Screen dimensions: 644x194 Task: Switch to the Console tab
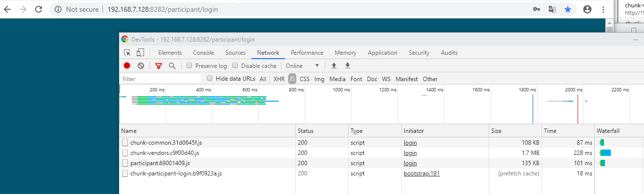[x=204, y=53]
